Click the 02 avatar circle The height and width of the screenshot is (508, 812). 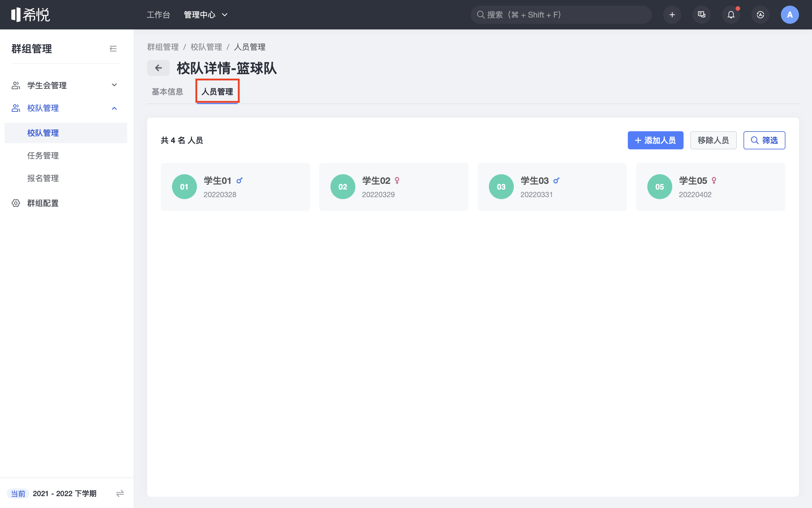343,187
